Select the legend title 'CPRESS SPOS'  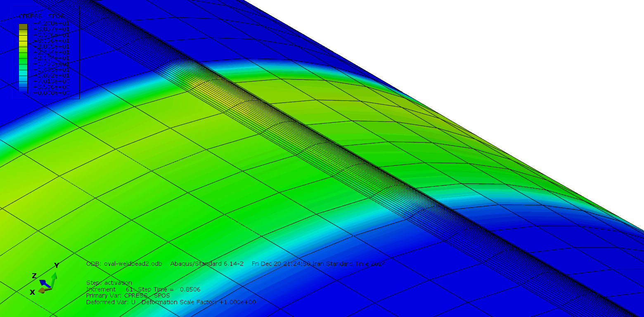[x=42, y=16]
